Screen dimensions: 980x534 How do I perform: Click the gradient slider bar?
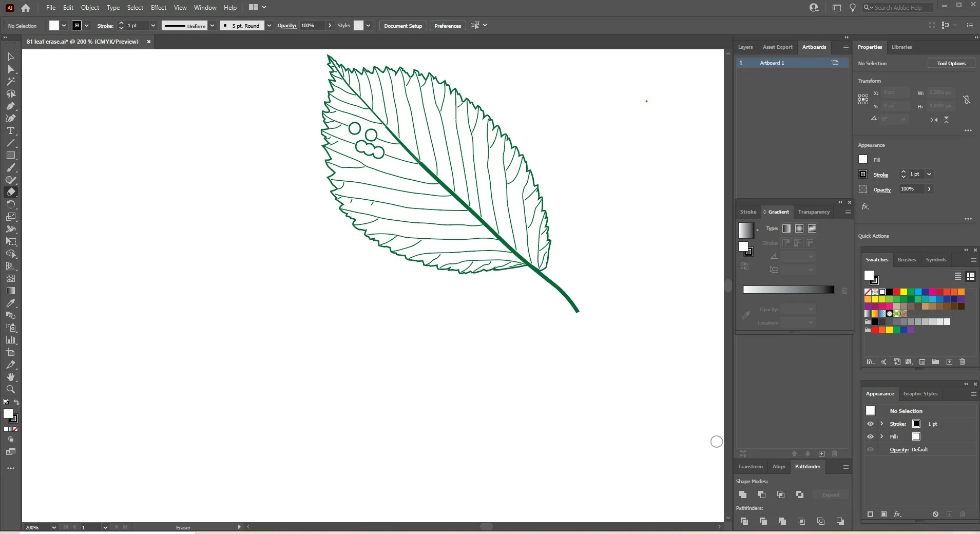coord(789,290)
